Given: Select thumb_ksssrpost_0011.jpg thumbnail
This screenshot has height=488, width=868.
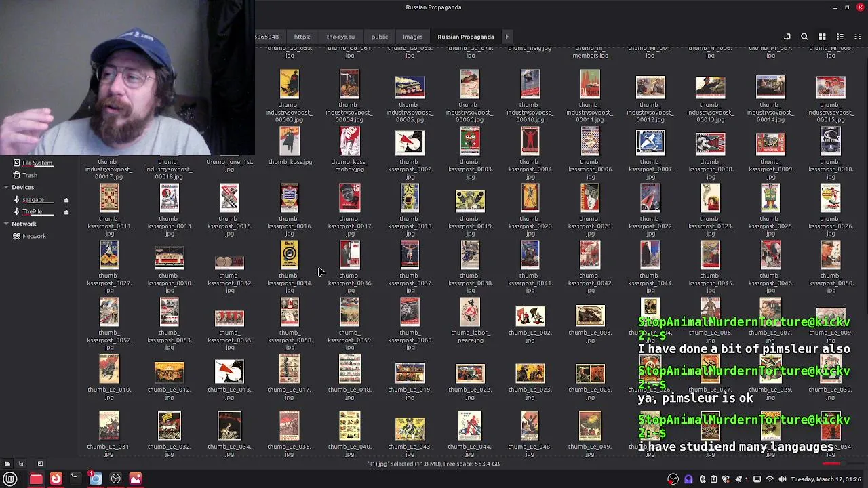Looking at the screenshot, I should (x=109, y=198).
